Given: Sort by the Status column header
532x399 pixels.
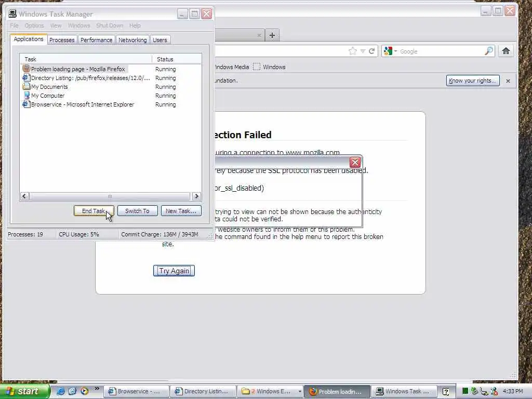Looking at the screenshot, I should click(177, 59).
